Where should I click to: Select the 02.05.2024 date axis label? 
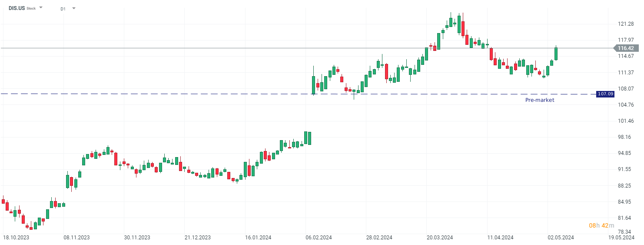[561, 238]
